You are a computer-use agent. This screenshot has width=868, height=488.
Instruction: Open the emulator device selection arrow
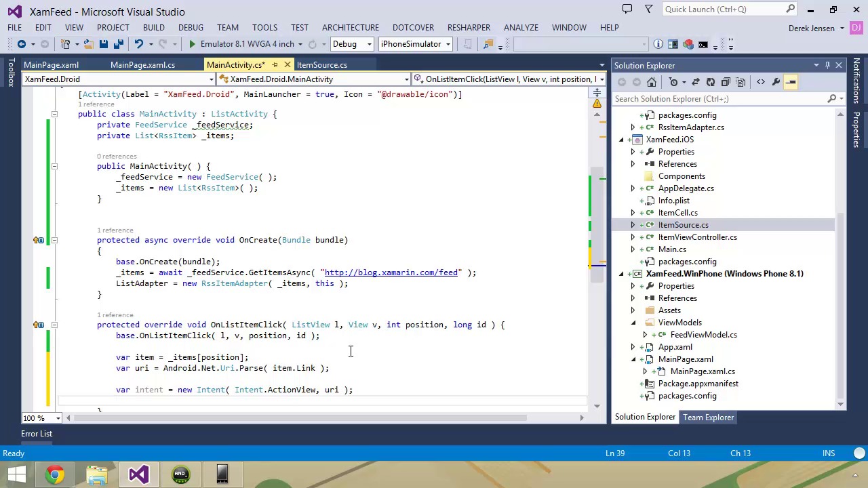coord(300,44)
